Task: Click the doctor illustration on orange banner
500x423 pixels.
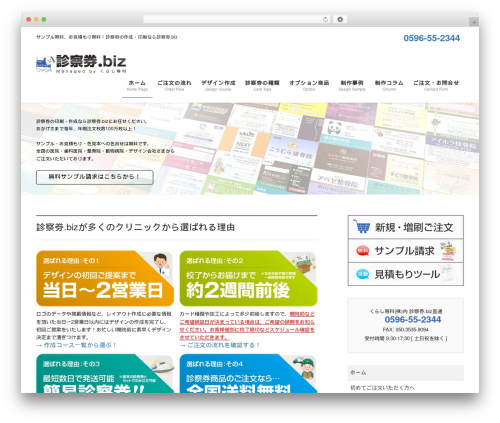Action: [161, 265]
